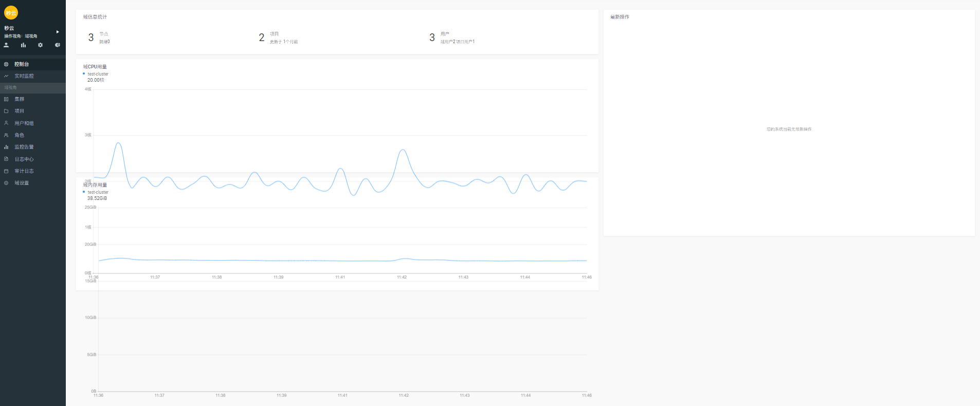Open the 角色 section
This screenshot has width=980, height=406.
(19, 135)
